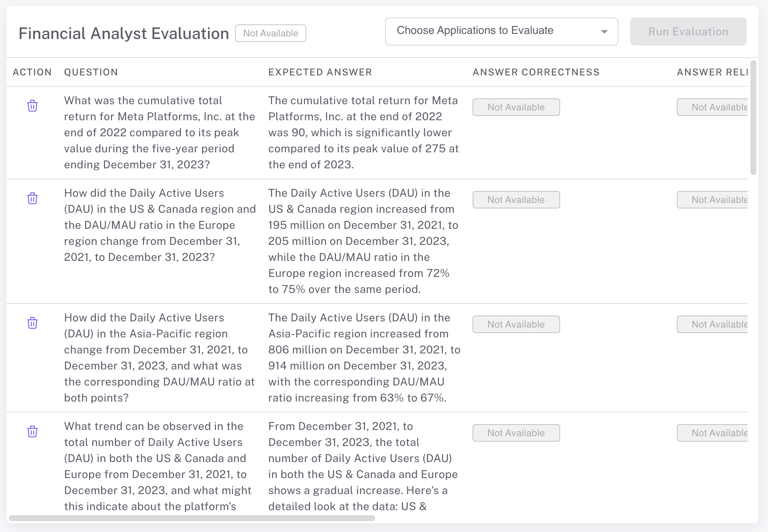Click US & Canada row's Answer Correctness badge
Screen dimensions: 768x532
point(516,200)
